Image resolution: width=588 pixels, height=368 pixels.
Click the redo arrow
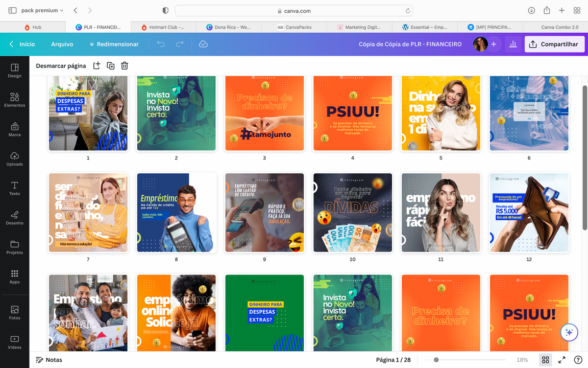pos(180,44)
